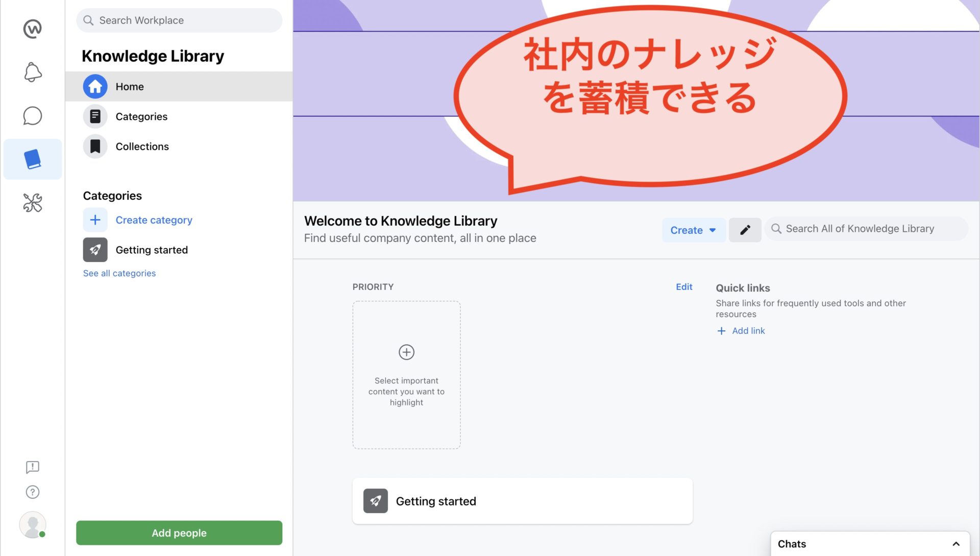Click the blue Home house icon
This screenshot has width=980, height=556.
tap(95, 87)
